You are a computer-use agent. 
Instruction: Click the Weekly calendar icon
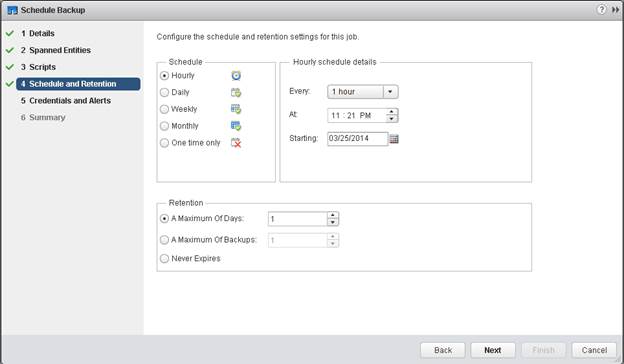point(236,109)
